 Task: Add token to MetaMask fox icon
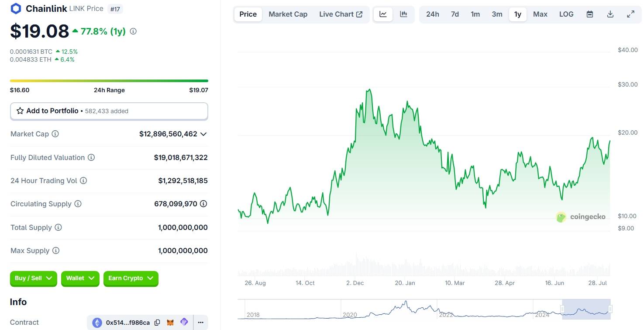171,323
